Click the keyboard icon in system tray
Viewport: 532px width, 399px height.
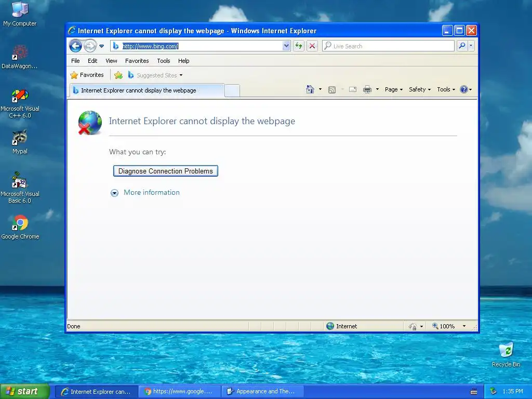click(x=474, y=392)
